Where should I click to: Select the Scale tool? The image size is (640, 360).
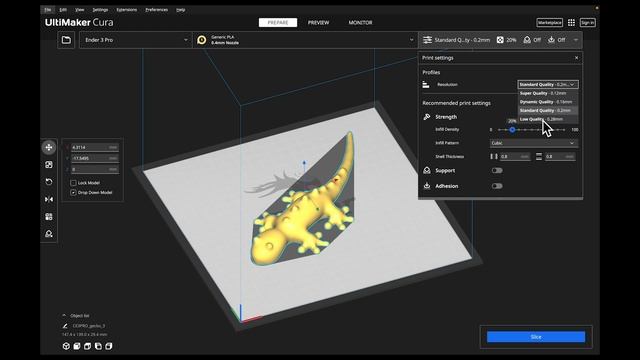coord(49,164)
